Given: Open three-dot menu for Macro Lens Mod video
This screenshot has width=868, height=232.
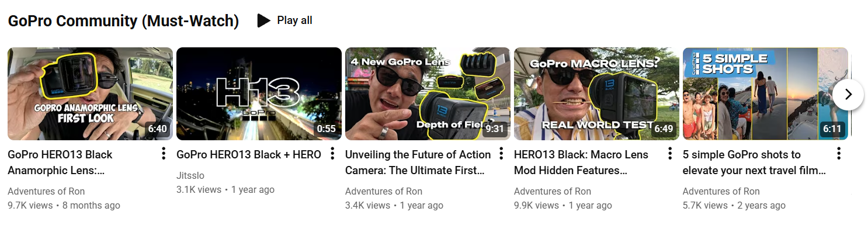Looking at the screenshot, I should coord(670,154).
